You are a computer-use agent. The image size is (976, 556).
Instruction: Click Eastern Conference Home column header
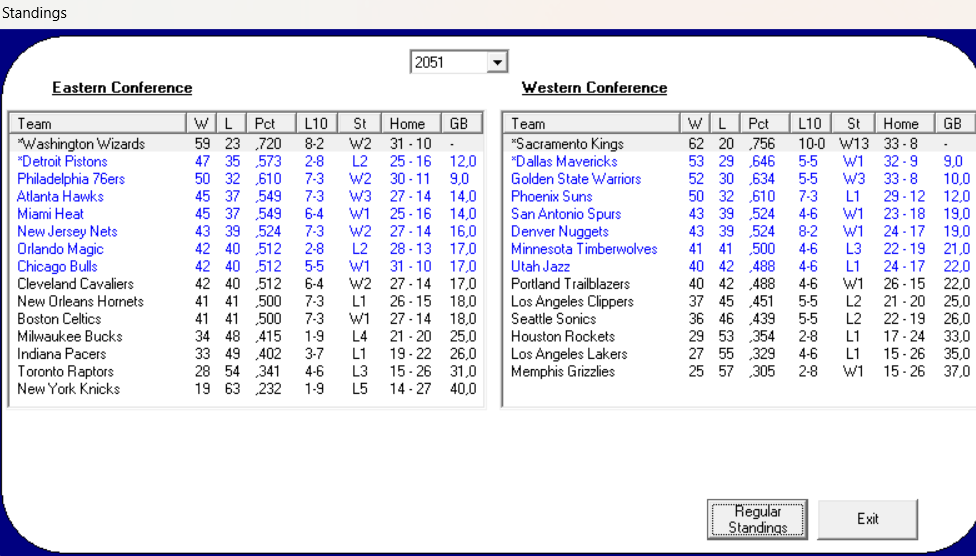(x=411, y=123)
